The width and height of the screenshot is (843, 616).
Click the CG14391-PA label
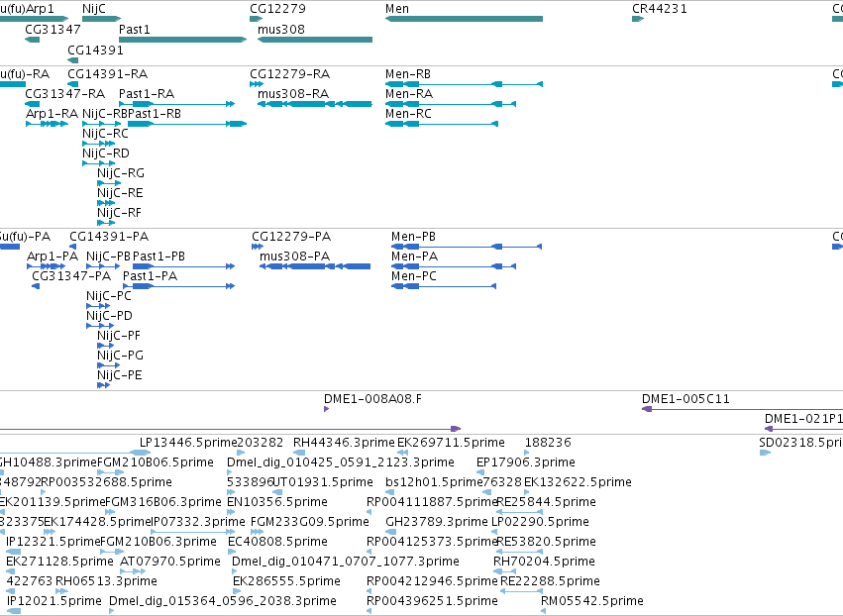tap(109, 237)
